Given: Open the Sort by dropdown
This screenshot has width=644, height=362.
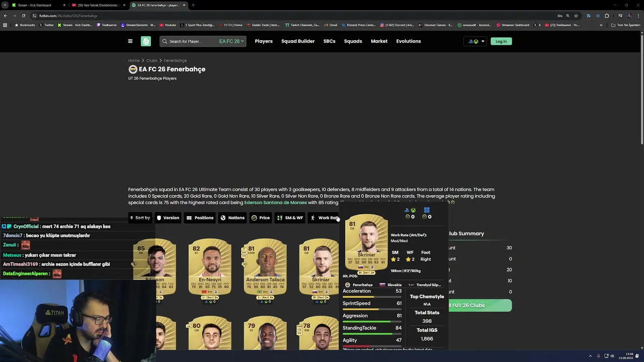Looking at the screenshot, I should (x=140, y=218).
